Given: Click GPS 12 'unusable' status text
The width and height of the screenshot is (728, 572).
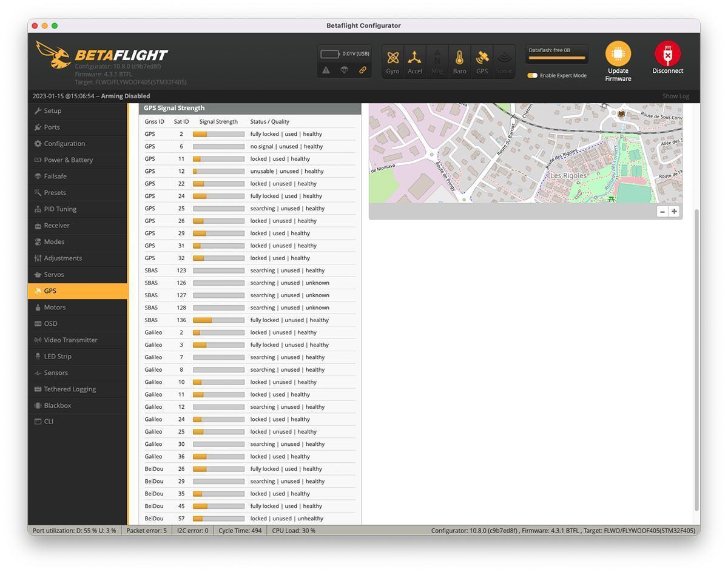Looking at the screenshot, I should (287, 172).
